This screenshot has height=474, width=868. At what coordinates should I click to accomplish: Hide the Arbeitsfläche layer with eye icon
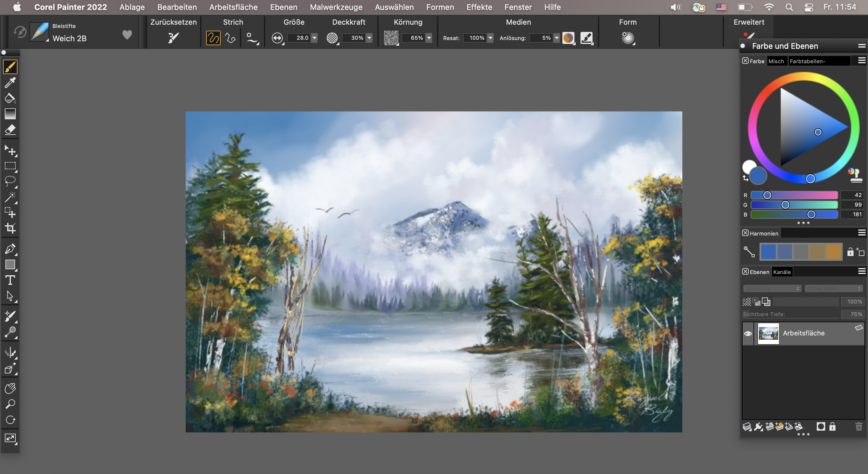pos(748,333)
